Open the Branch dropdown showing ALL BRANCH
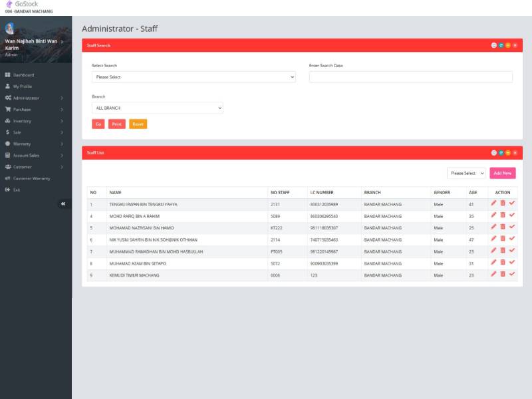 157,108
